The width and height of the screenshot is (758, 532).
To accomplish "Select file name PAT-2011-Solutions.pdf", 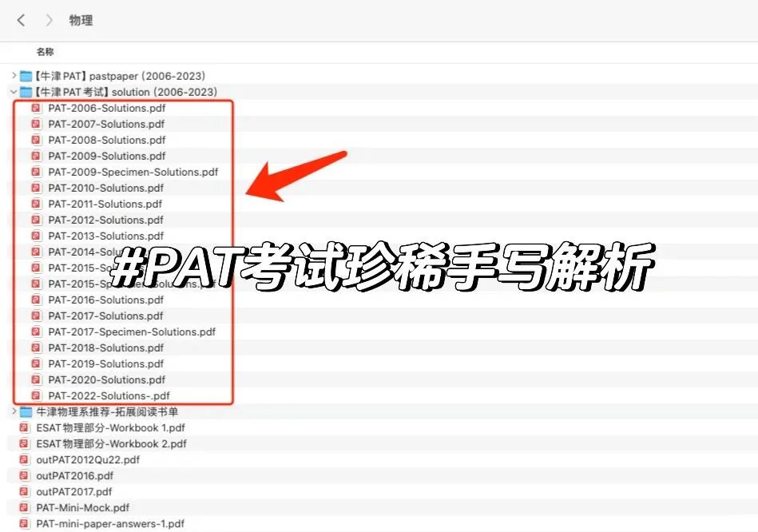I will pyautogui.click(x=105, y=204).
